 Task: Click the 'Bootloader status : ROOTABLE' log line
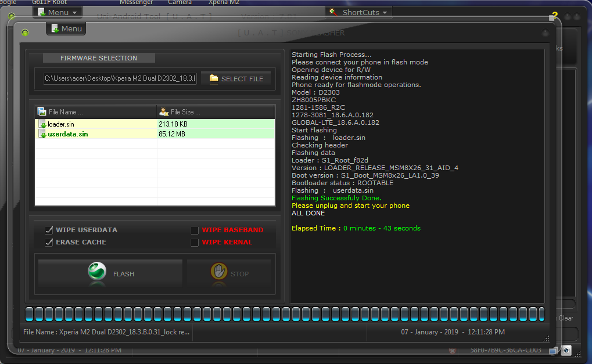pyautogui.click(x=342, y=183)
